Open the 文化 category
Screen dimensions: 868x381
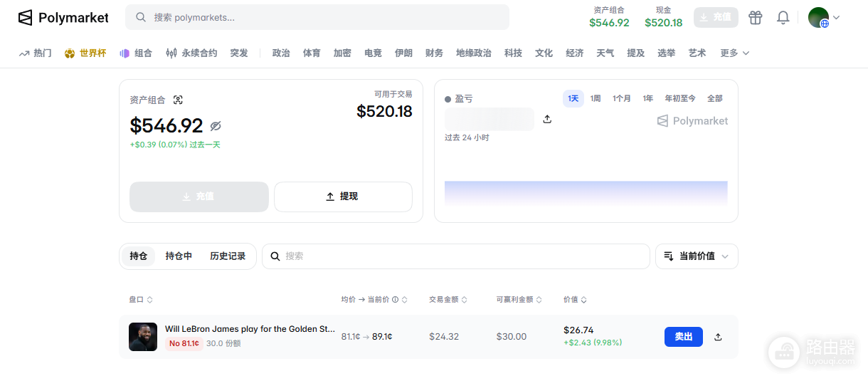(x=544, y=53)
